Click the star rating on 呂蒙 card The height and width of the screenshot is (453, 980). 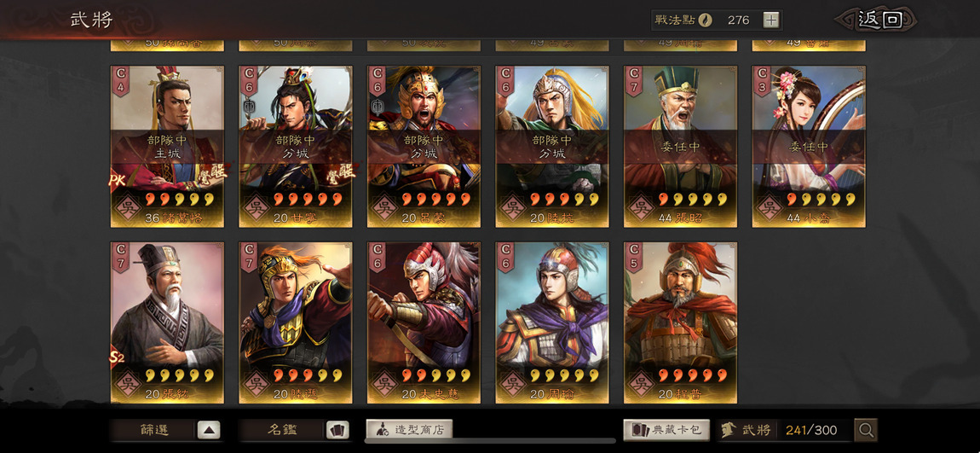[x=435, y=199]
